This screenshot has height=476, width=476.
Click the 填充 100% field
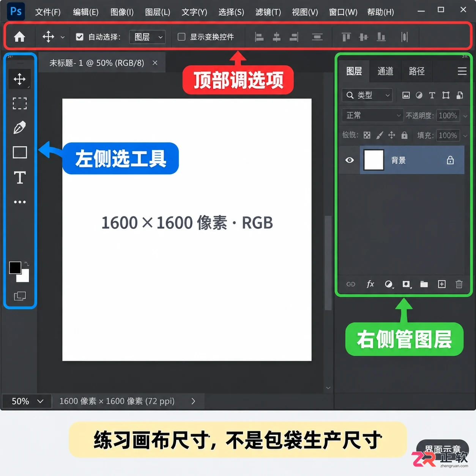(x=448, y=136)
